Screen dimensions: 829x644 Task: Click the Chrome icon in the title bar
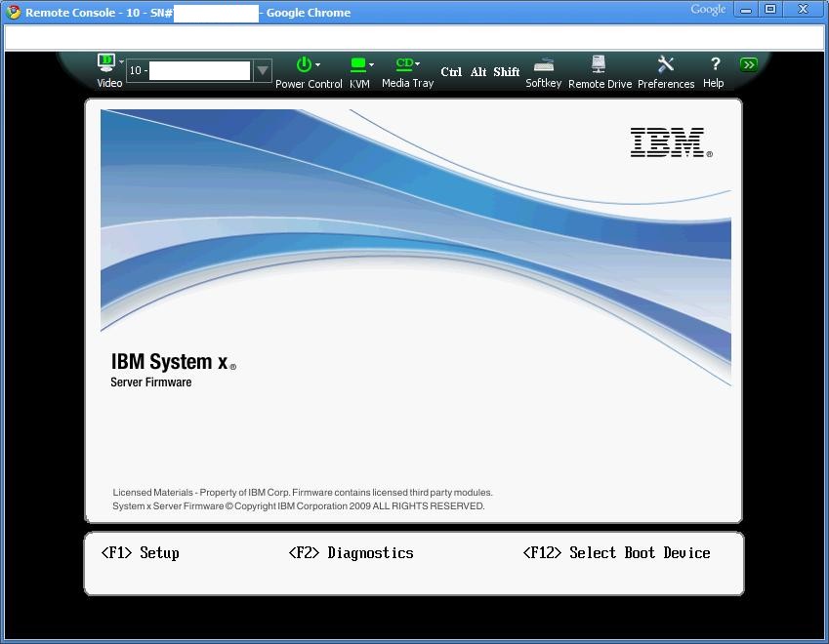[14, 12]
